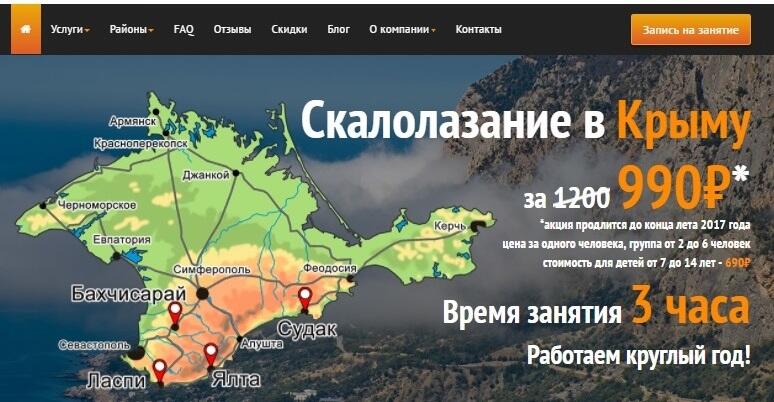
Task: Click the Ласпи label on map
Action: coord(116,381)
